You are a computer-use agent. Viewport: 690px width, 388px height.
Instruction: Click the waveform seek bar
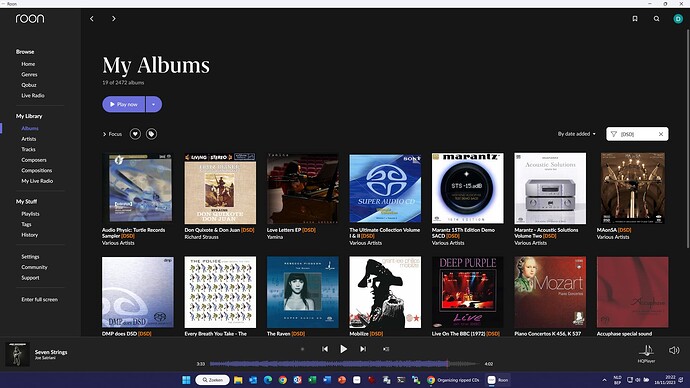click(x=344, y=364)
